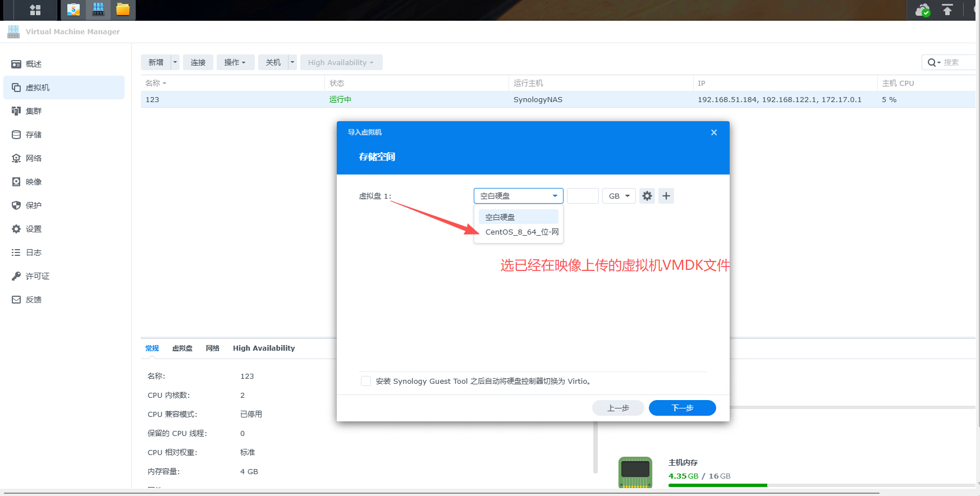Image resolution: width=980 pixels, height=496 pixels.
Task: Click the 新增 button
Action: [x=156, y=62]
